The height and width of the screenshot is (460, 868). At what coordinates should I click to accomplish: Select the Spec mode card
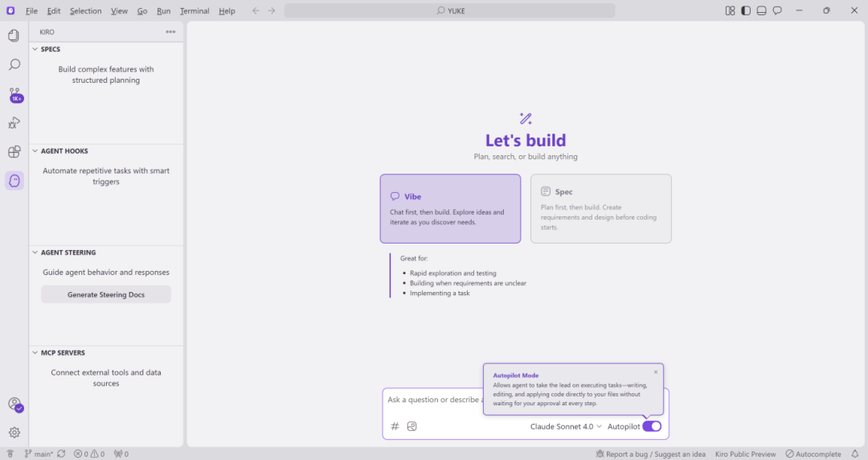(x=600, y=209)
